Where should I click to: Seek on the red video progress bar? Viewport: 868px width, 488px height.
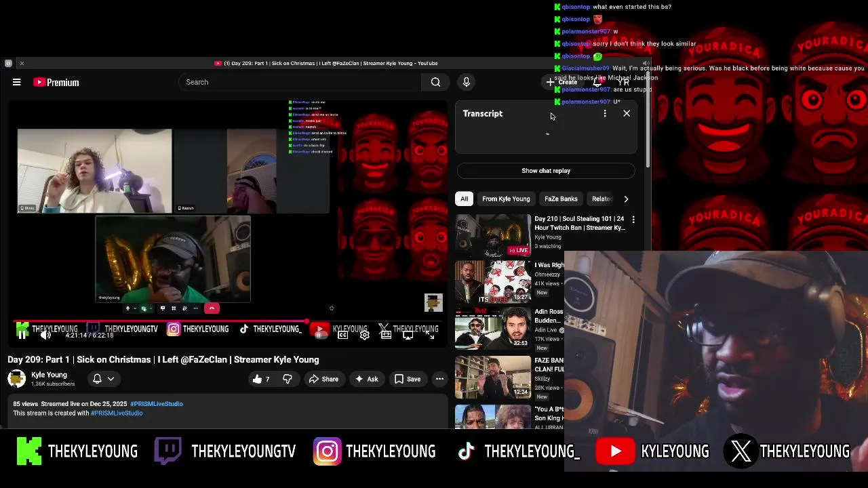[x=228, y=321]
